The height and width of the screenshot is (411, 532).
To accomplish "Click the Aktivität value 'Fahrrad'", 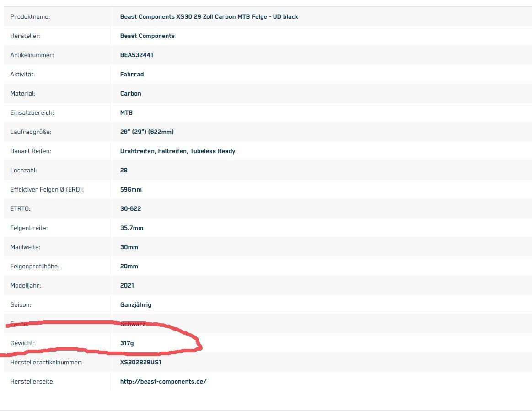I will [132, 74].
